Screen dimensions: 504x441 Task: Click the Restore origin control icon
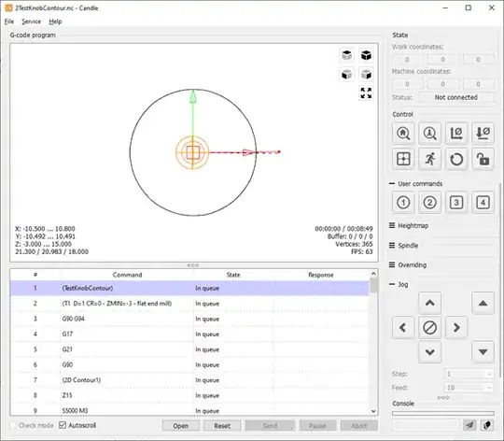[x=403, y=159]
